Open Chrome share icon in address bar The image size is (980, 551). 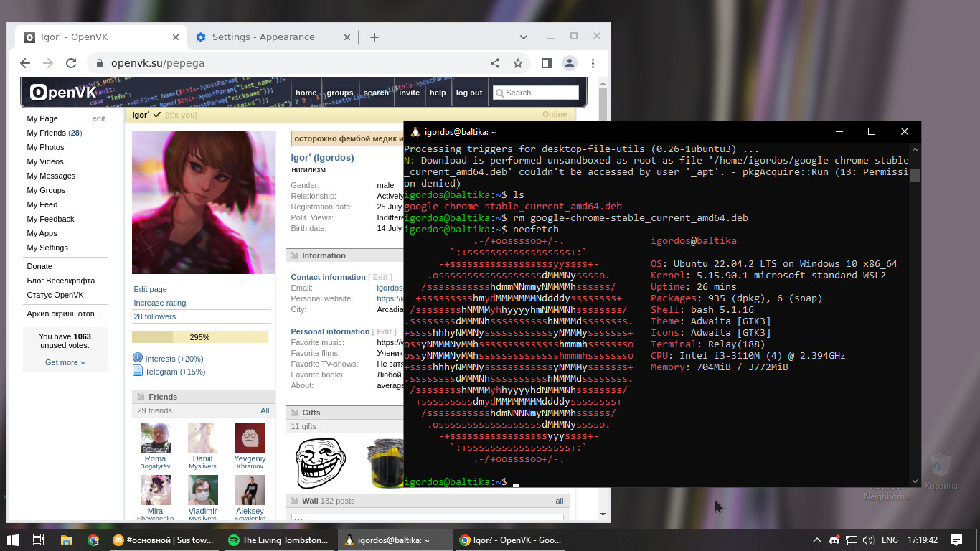(x=495, y=63)
